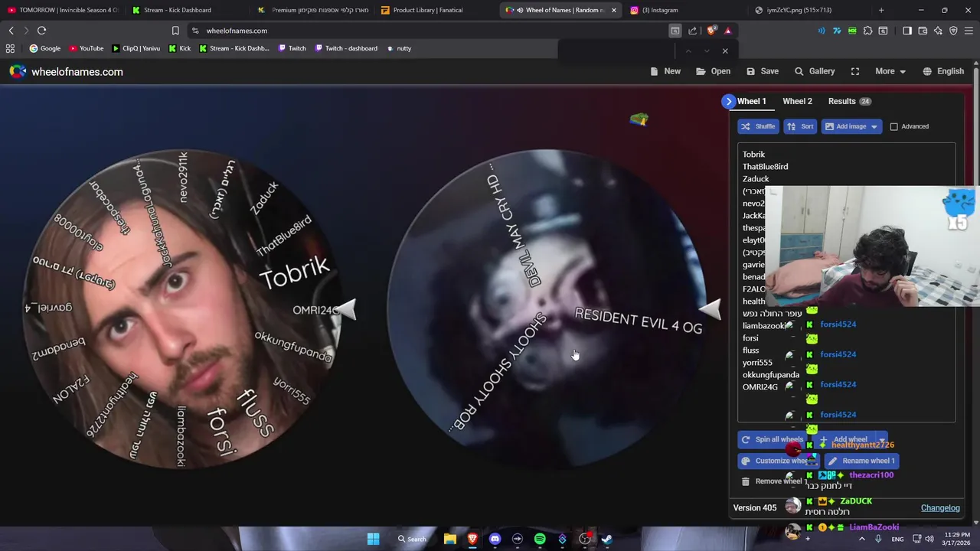Open the More dropdown menu

(890, 71)
